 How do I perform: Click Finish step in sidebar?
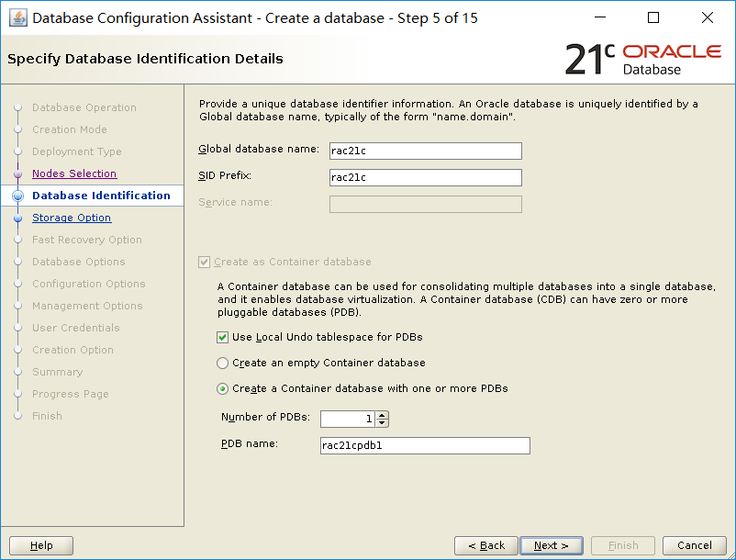(47, 416)
